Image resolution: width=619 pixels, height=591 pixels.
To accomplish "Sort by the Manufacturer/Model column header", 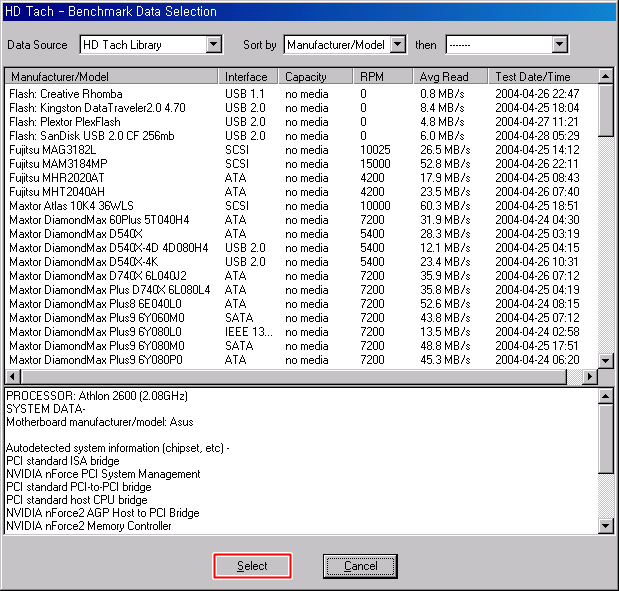I will pyautogui.click(x=112, y=77).
